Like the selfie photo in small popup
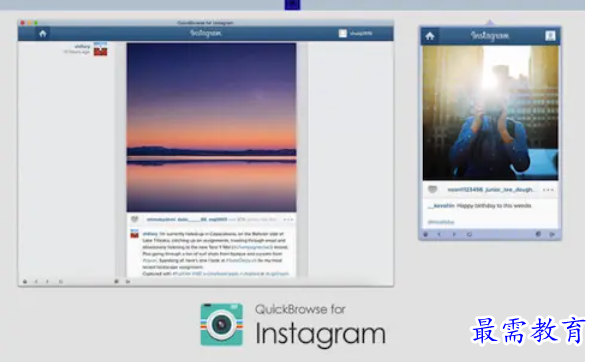This screenshot has width=594, height=362. point(432,189)
